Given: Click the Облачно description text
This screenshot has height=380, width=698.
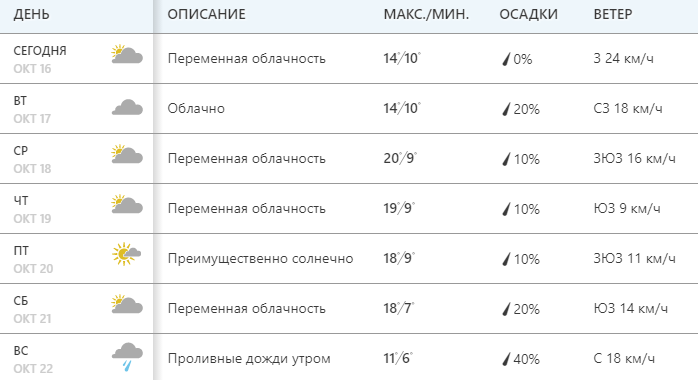Looking at the screenshot, I should 196,109.
